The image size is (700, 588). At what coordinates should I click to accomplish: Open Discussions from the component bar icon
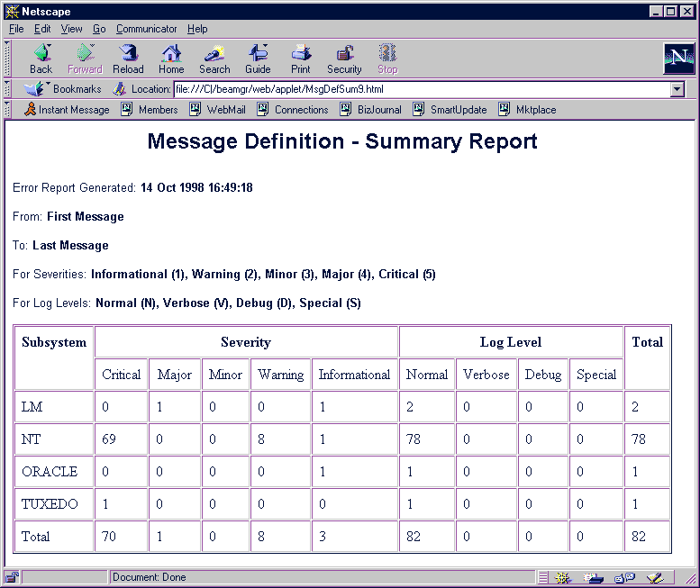(x=624, y=578)
